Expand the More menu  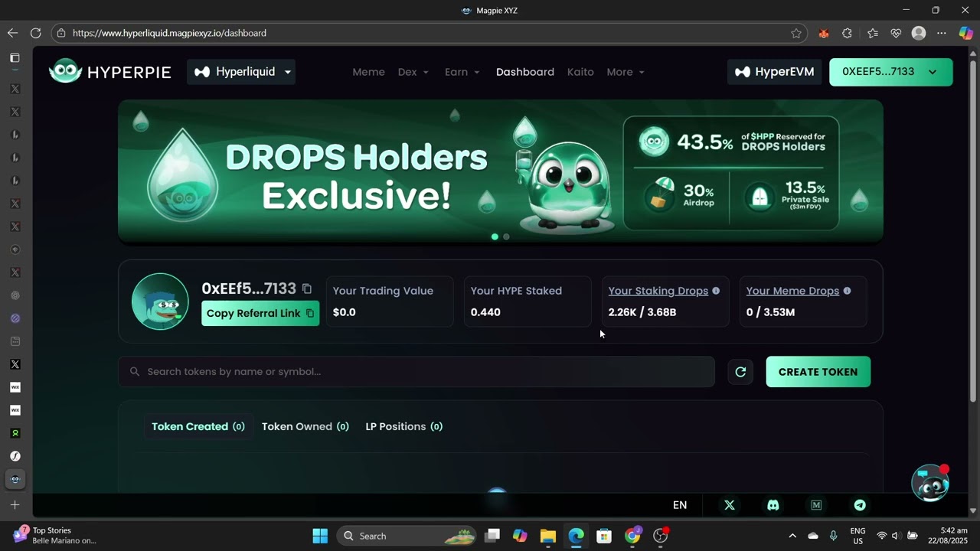(x=626, y=72)
